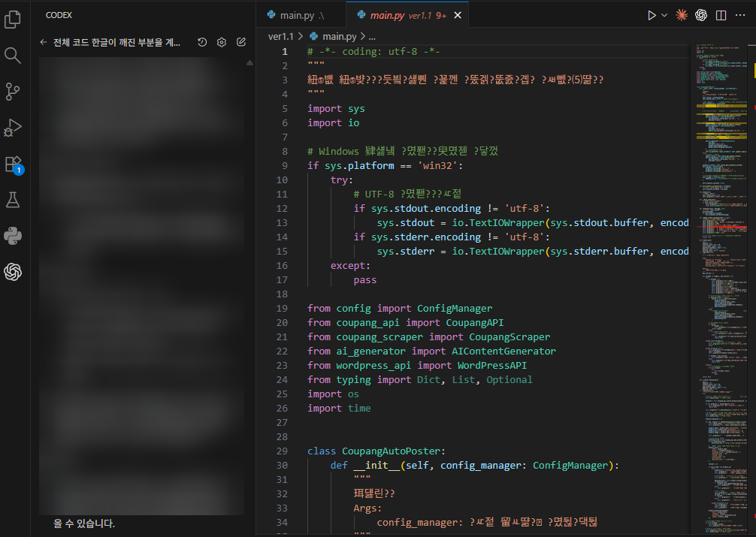756x537 pixels.
Task: Start a new Codex chat
Action: point(241,42)
